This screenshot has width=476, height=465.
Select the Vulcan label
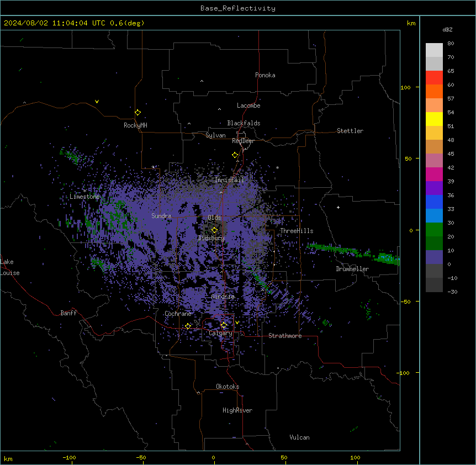tap(300, 437)
